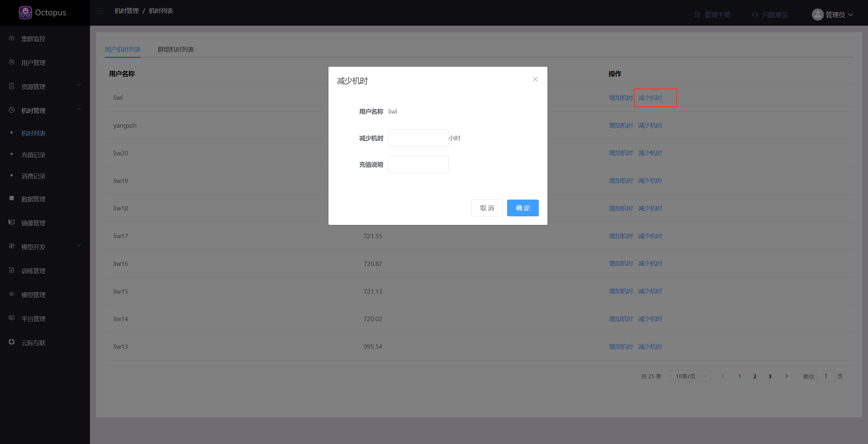Click the 机时管理 clock icon in the sidebar
The width and height of the screenshot is (868, 444).
click(12, 110)
